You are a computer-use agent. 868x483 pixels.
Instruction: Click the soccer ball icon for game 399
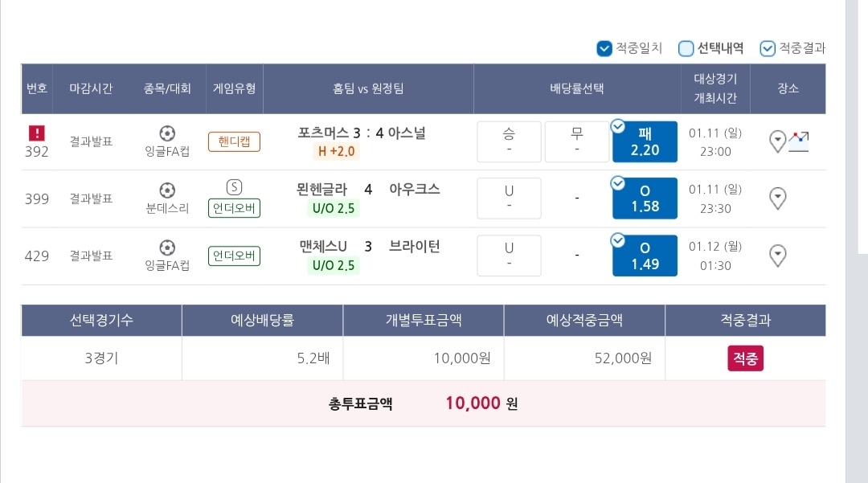click(x=167, y=190)
